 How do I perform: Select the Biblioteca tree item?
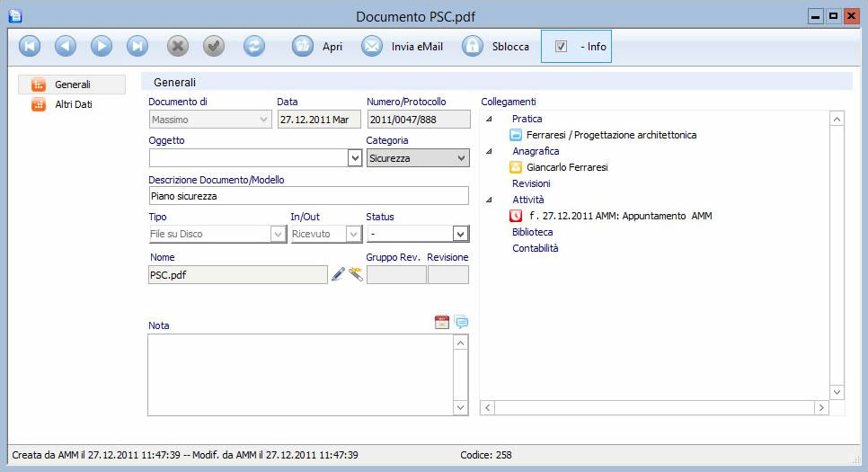click(533, 232)
